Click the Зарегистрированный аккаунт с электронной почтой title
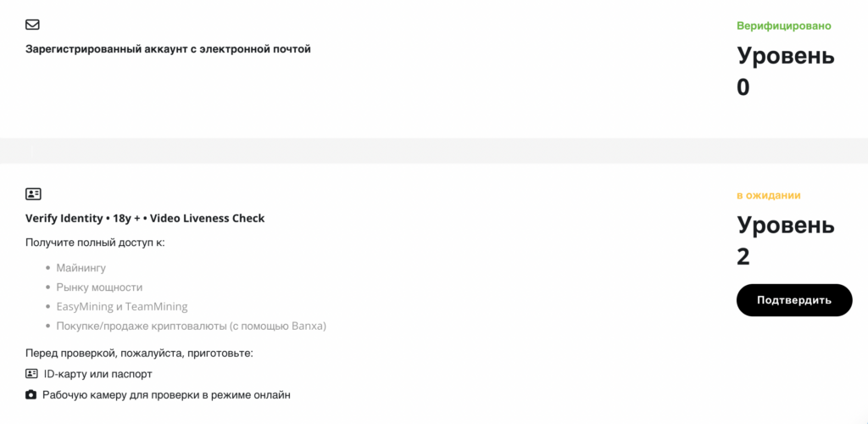Screen dimensions: 868x424 [x=168, y=49]
